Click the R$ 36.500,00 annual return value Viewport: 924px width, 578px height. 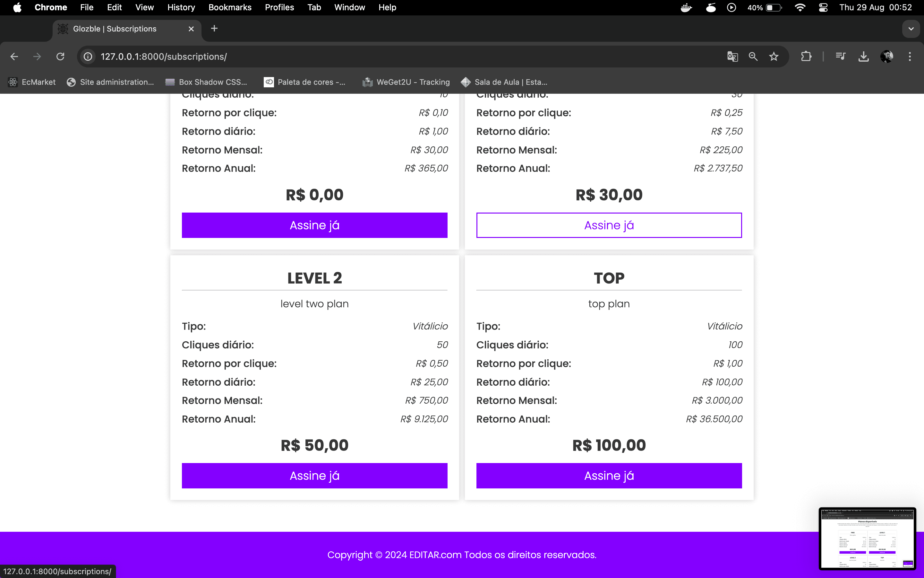click(714, 419)
